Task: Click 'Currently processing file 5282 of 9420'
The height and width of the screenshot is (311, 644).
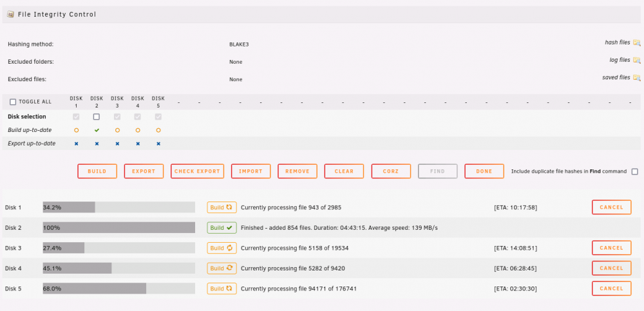Action: coord(293,269)
